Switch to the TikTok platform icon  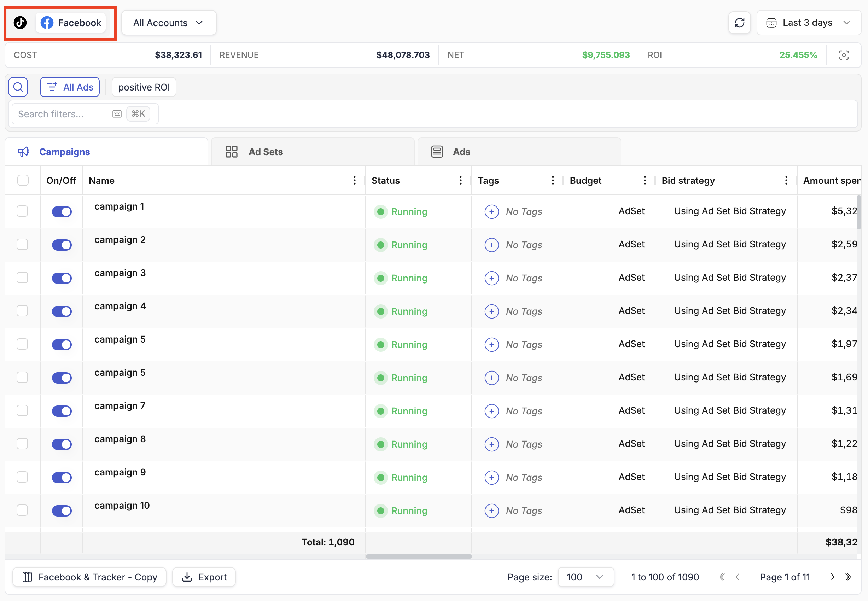21,23
